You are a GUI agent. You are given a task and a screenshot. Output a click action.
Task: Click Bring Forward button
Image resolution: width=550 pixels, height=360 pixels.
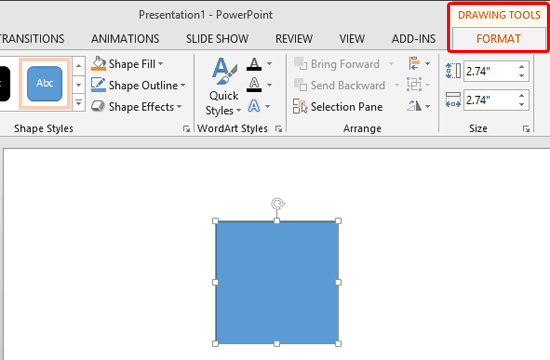pos(337,64)
